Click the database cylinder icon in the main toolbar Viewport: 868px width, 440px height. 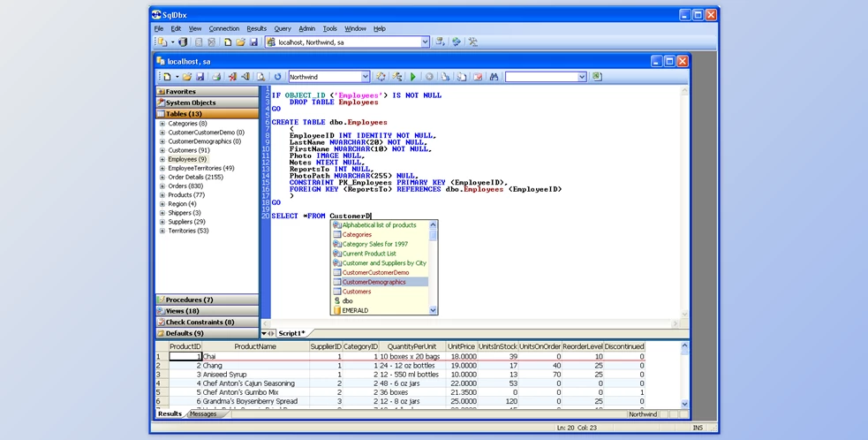point(183,42)
